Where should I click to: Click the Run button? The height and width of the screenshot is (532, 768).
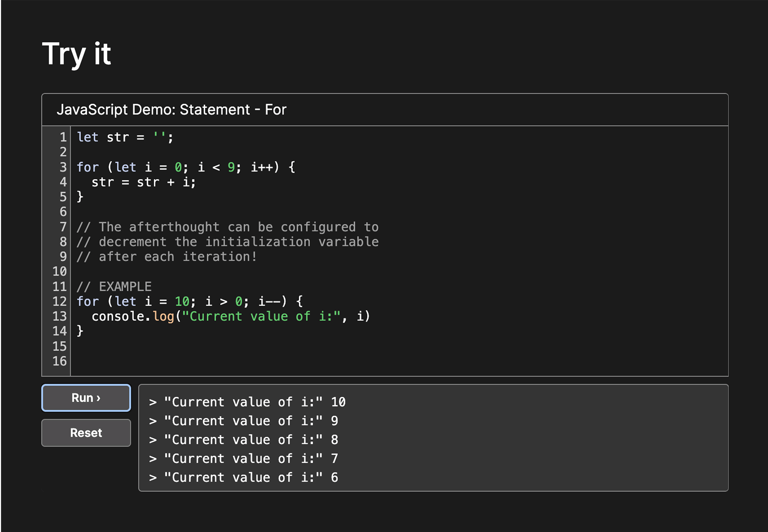[x=86, y=398]
